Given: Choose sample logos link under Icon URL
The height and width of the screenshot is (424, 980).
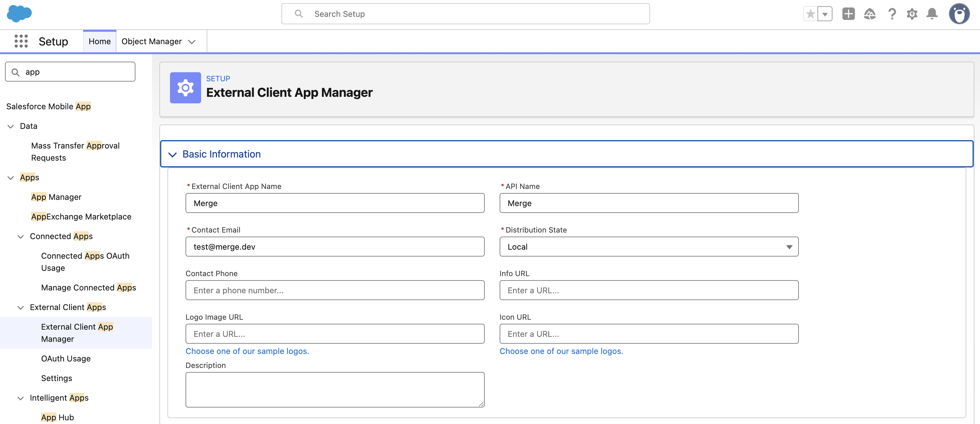Looking at the screenshot, I should 561,351.
